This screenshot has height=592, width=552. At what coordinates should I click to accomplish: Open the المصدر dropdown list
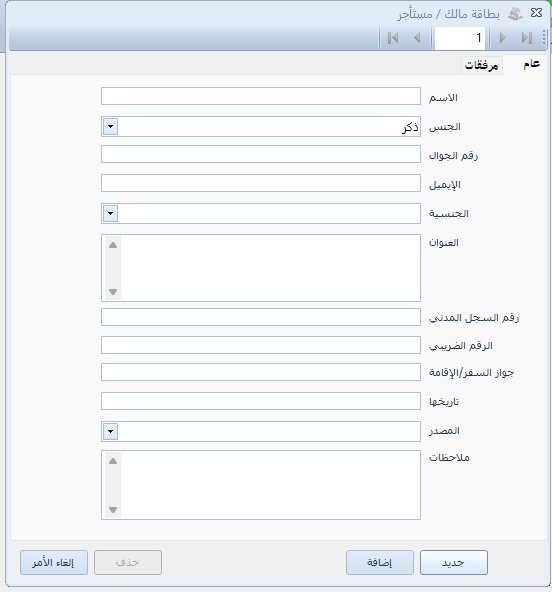(111, 431)
